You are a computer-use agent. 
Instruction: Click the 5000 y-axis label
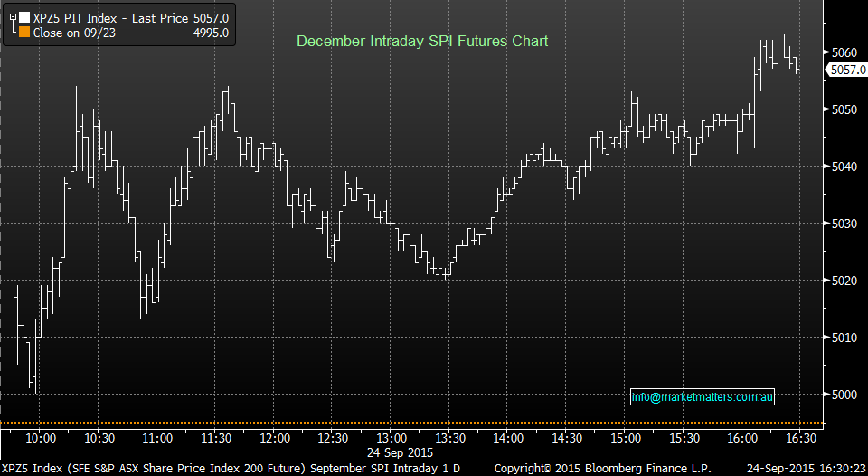[x=844, y=394]
